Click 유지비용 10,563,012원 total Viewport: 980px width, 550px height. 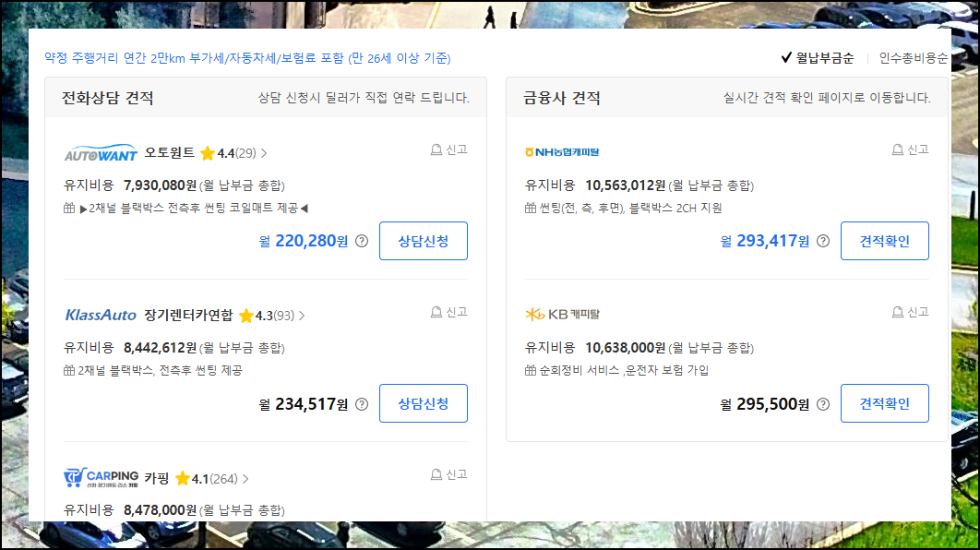click(639, 185)
